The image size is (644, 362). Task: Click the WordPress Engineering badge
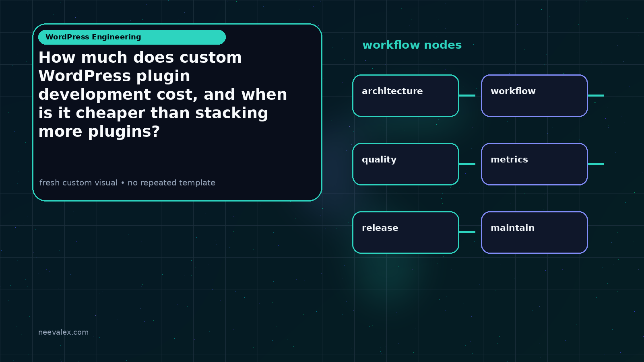132,37
